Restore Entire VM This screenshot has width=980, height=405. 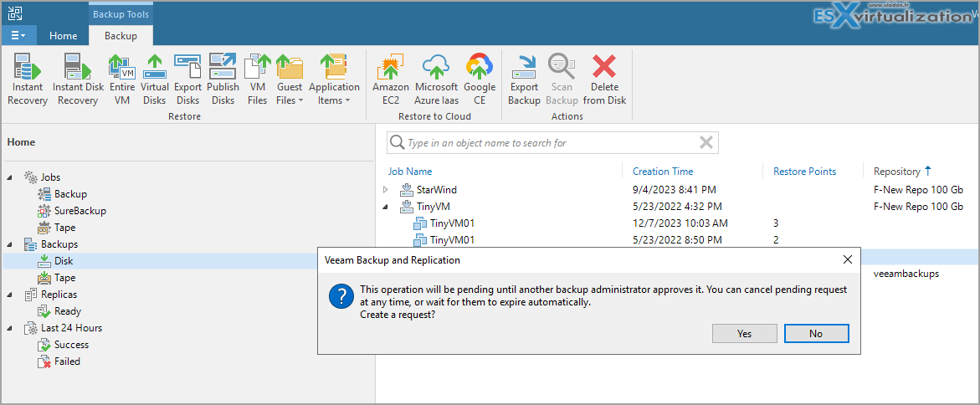[x=122, y=79]
